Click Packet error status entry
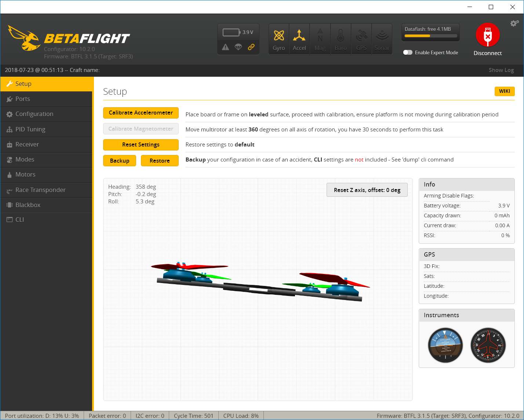The width and height of the screenshot is (524, 420). point(107,416)
